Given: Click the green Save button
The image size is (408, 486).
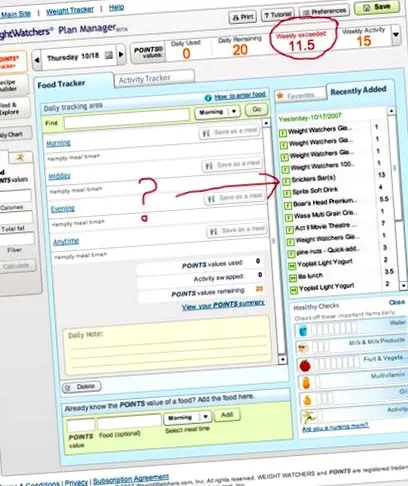Looking at the screenshot, I should [377, 7].
